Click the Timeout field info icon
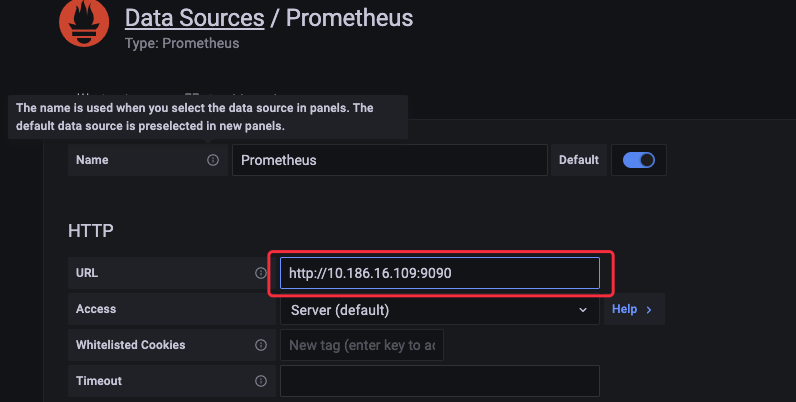Screen dimensions: 796x402 click(x=261, y=381)
